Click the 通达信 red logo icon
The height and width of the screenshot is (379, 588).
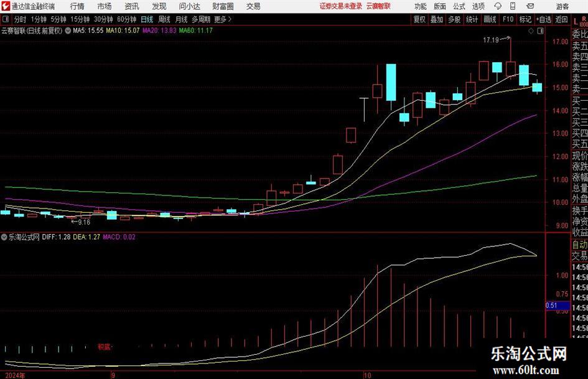[x=6, y=6]
